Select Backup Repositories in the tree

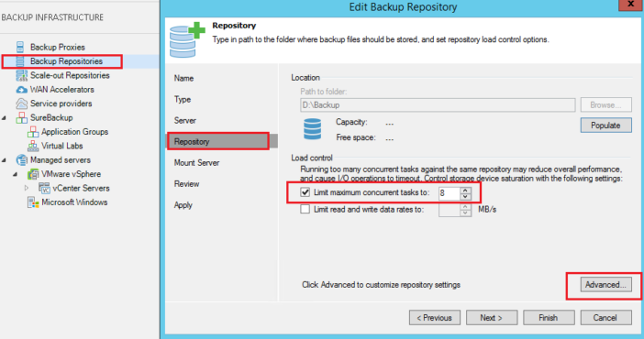67,61
